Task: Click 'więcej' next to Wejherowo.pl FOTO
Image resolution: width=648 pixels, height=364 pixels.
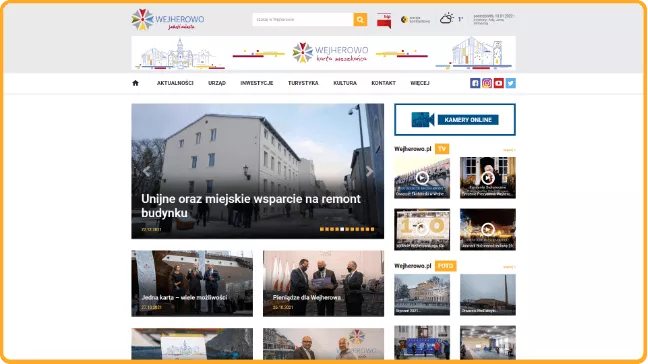Action: coord(509,267)
